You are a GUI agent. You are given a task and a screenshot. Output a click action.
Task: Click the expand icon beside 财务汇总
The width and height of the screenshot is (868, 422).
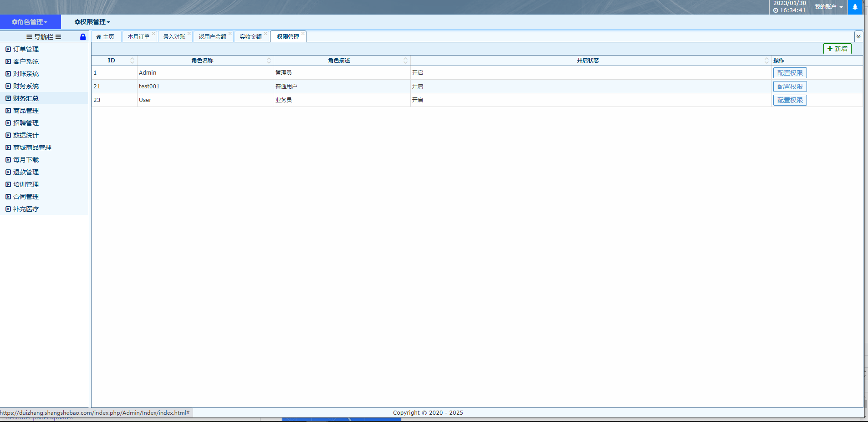[8, 98]
